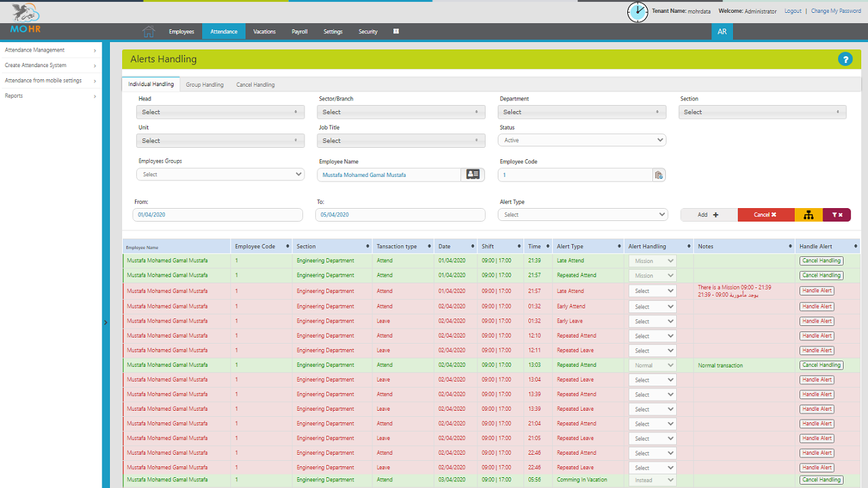
Task: Open the employee card lookup icon
Action: tap(473, 175)
